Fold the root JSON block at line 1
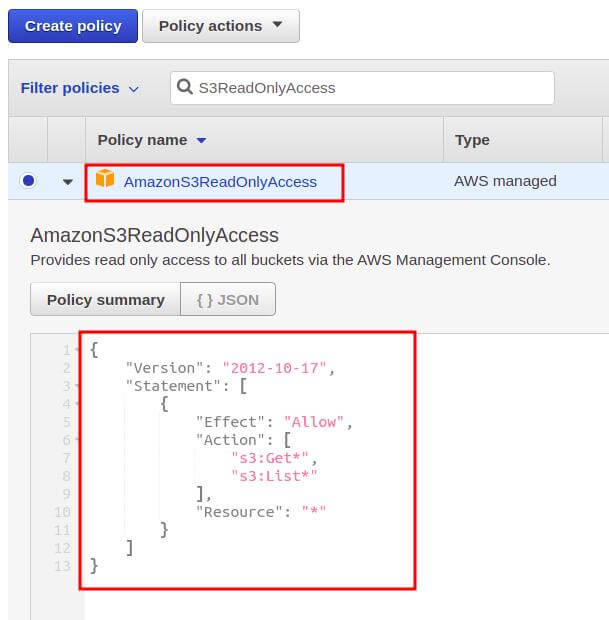The height and width of the screenshot is (620, 609). (x=77, y=350)
